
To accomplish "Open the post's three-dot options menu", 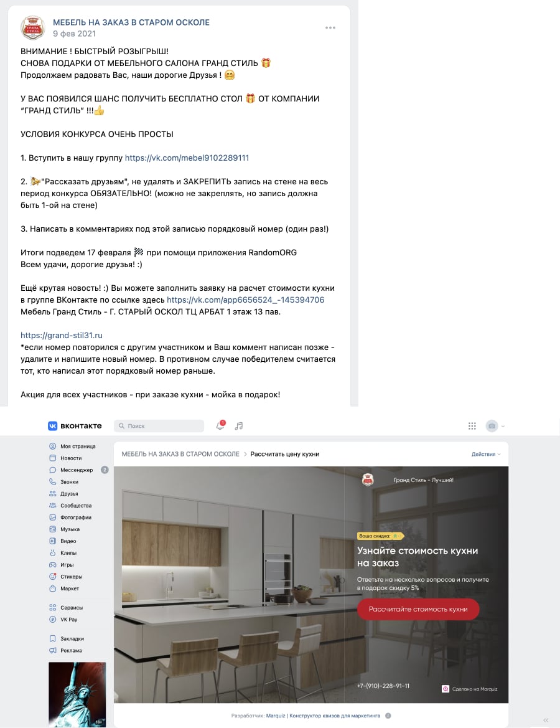I will pyautogui.click(x=330, y=28).
